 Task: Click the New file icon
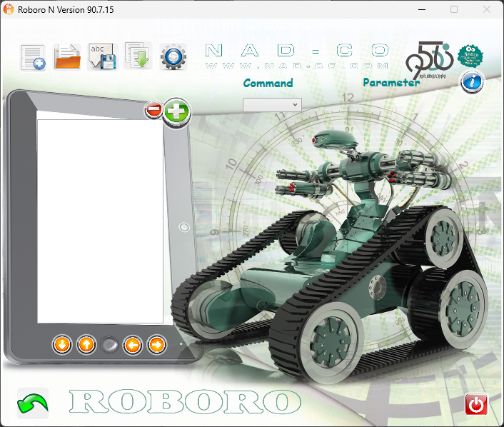pos(33,57)
